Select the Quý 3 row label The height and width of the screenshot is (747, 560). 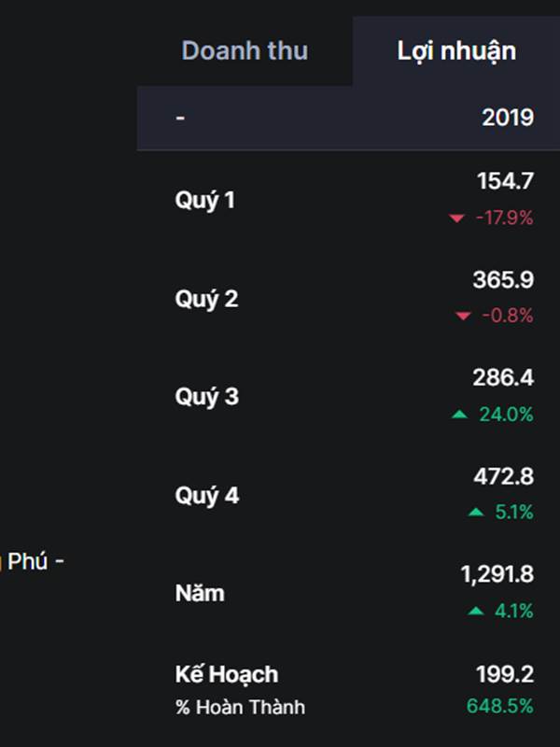(x=206, y=397)
